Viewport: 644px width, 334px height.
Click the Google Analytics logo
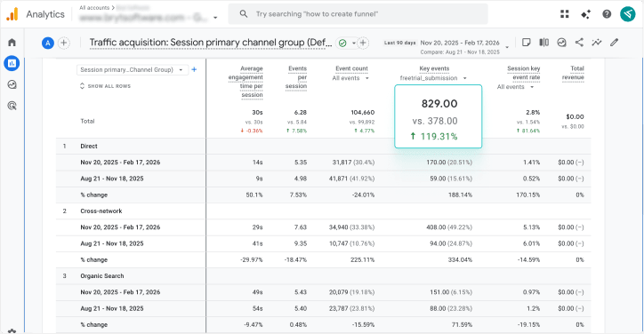point(12,14)
